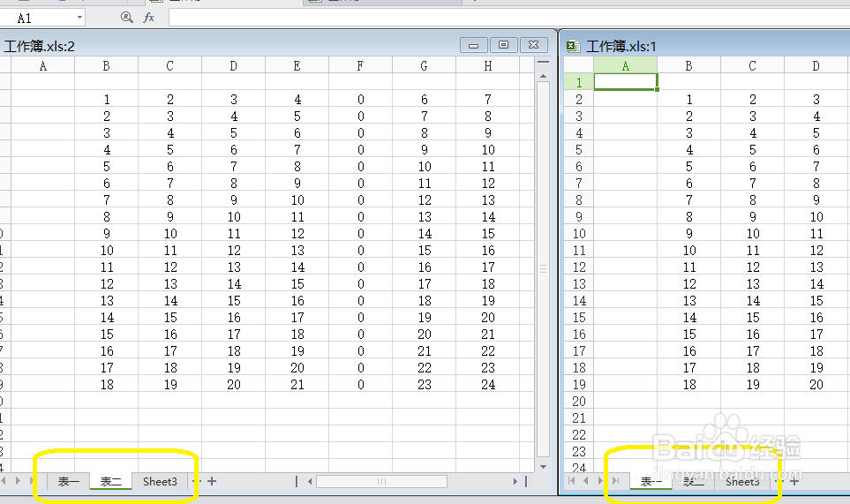Screen dimensions: 850x504
Task: Select column G header in 工作簿.xls:2
Action: tap(424, 65)
